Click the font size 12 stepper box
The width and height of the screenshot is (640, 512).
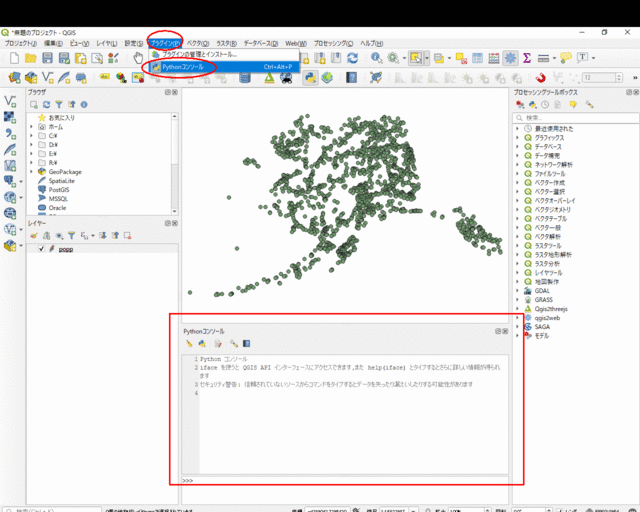click(602, 77)
